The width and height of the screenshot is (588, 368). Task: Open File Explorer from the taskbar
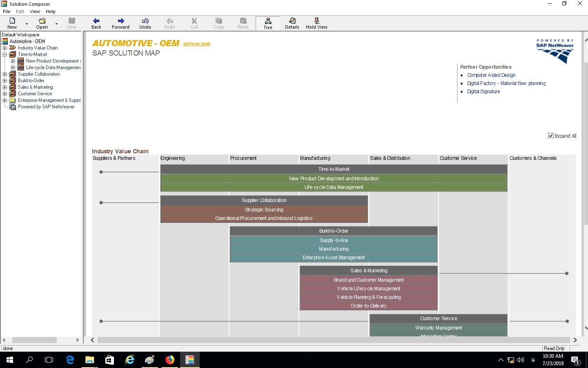pyautogui.click(x=89, y=360)
